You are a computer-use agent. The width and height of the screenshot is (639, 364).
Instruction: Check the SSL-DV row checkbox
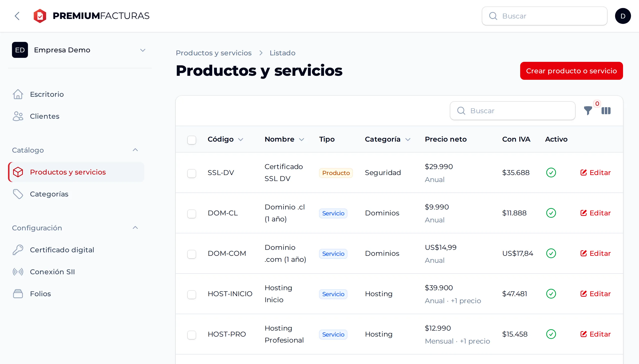[192, 173]
